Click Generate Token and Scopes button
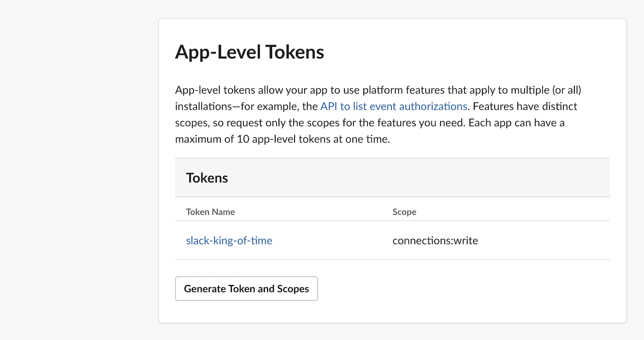The height and width of the screenshot is (340, 644). pos(246,289)
